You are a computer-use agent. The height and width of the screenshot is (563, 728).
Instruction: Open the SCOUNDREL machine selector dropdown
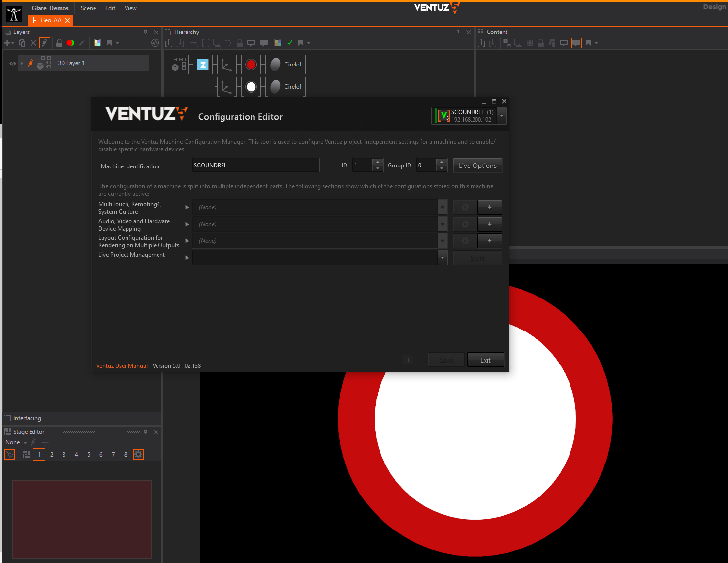pos(502,116)
